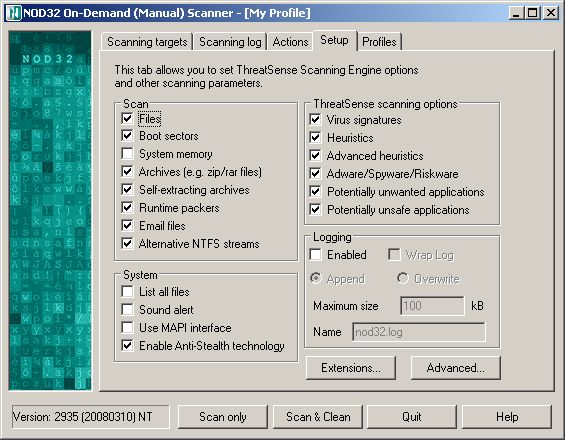Toggle the Runtime packers checkbox

pyautogui.click(x=127, y=208)
